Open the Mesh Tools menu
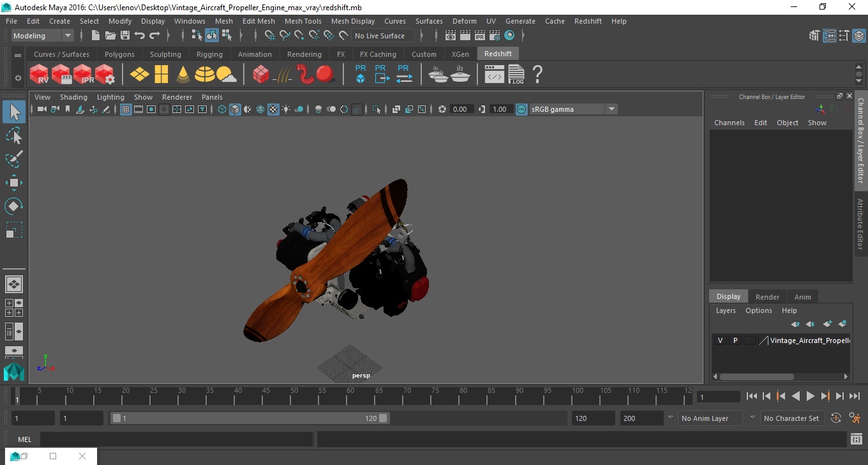Screen dimensions: 868x465 [x=303, y=21]
